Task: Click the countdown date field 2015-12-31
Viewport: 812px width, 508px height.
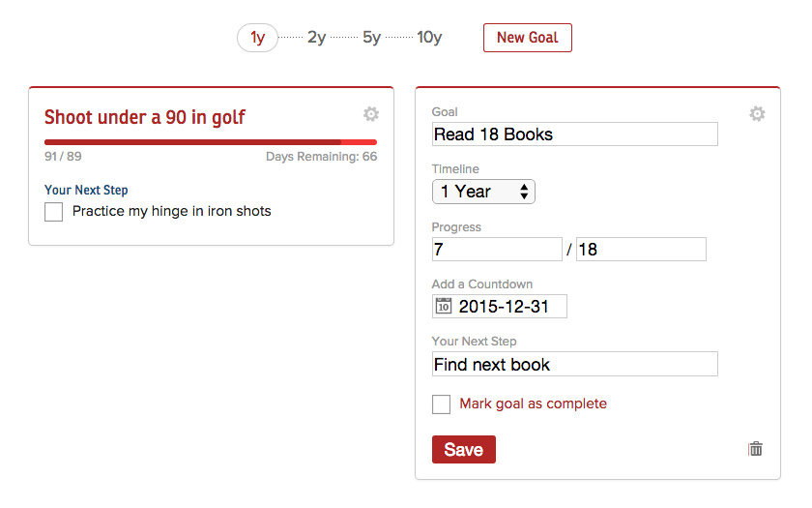Action: click(510, 307)
